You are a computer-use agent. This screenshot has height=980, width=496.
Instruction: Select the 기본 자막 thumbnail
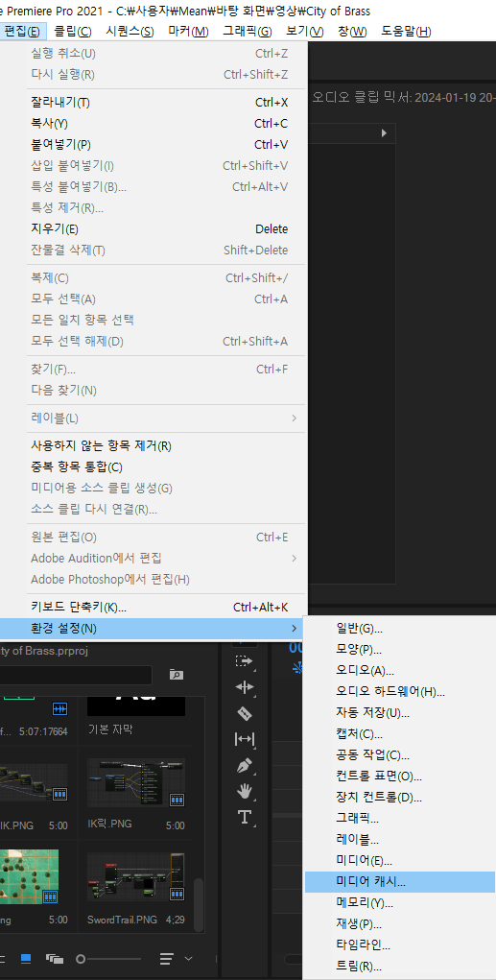coord(135,705)
